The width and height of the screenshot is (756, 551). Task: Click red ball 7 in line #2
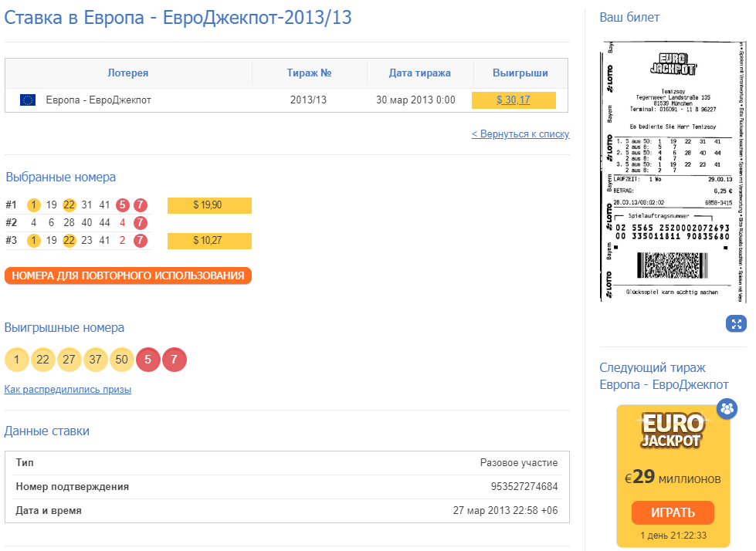coord(141,223)
